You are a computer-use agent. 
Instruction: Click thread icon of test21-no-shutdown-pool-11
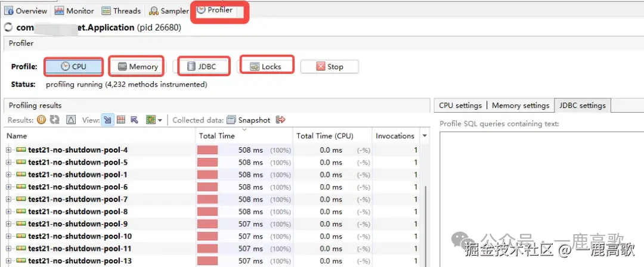(20, 249)
